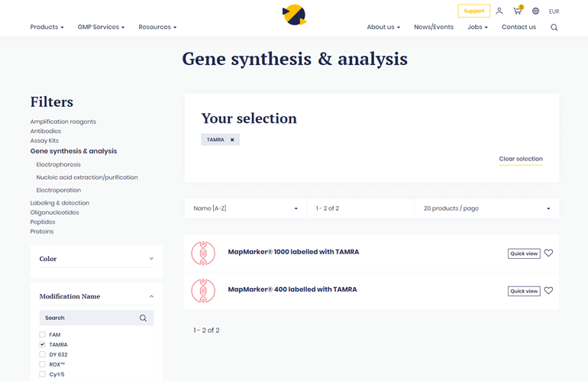Screen dimensions: 588x381
Task: Open the Products menu
Action: pos(47,27)
